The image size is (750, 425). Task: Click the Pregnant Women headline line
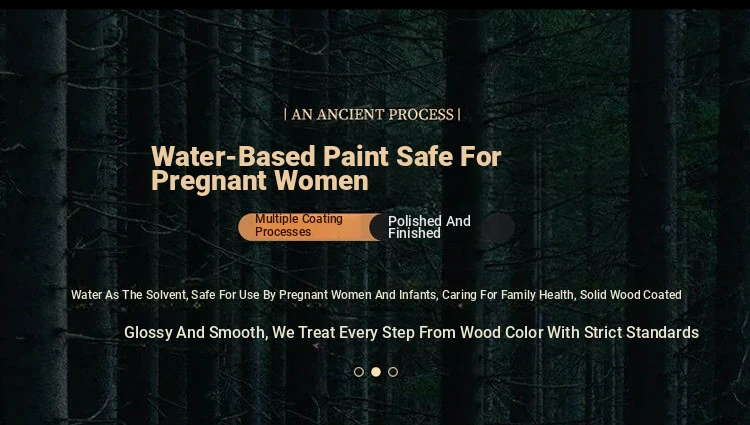(260, 181)
